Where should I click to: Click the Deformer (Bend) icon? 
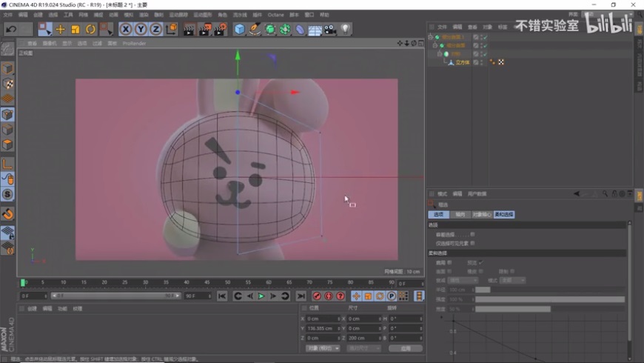pyautogui.click(x=301, y=30)
